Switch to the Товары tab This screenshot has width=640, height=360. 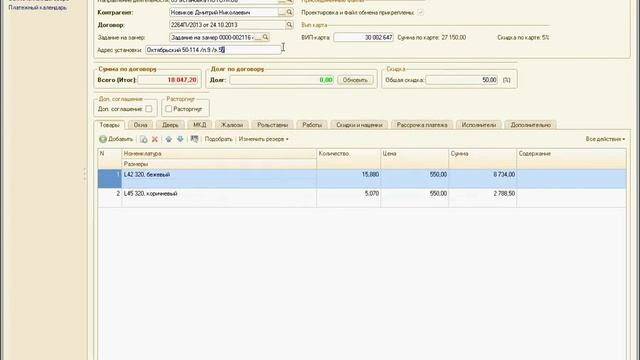click(x=109, y=125)
